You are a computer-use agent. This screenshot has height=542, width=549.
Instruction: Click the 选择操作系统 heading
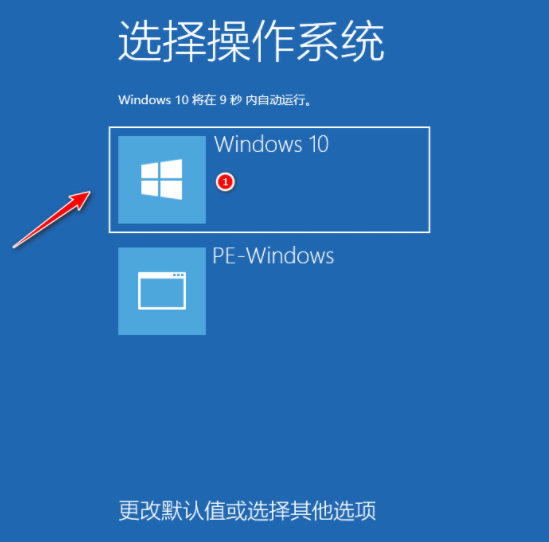click(x=251, y=41)
